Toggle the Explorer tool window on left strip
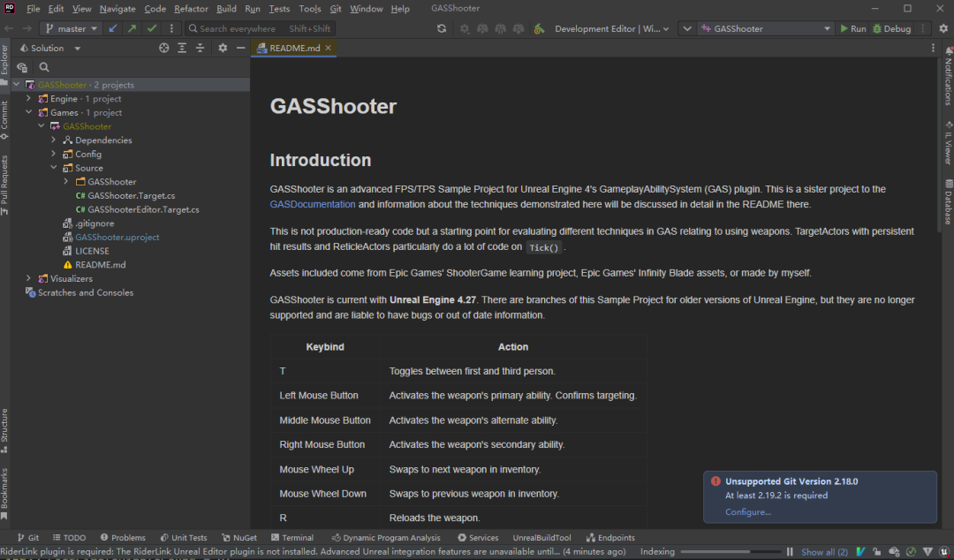 click(x=5, y=64)
